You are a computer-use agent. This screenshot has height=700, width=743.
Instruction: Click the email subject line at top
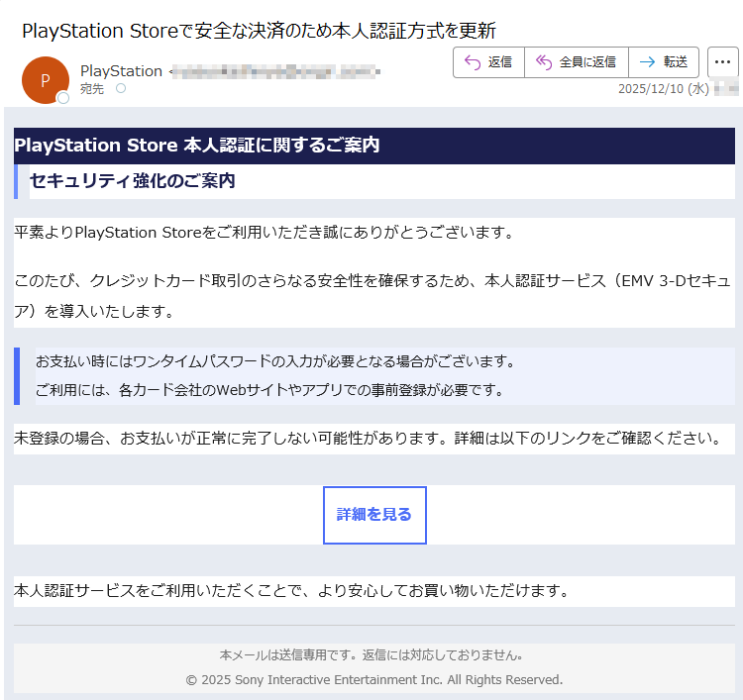[x=259, y=30]
